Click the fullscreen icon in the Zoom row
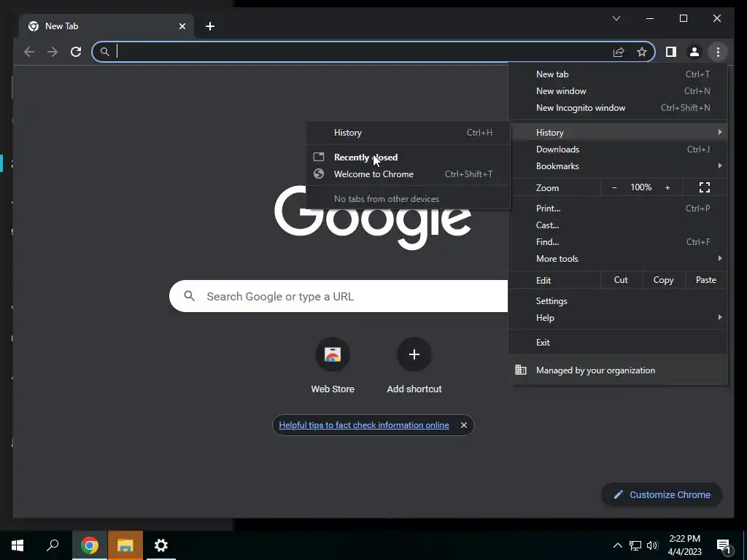This screenshot has height=560, width=747. 704,187
